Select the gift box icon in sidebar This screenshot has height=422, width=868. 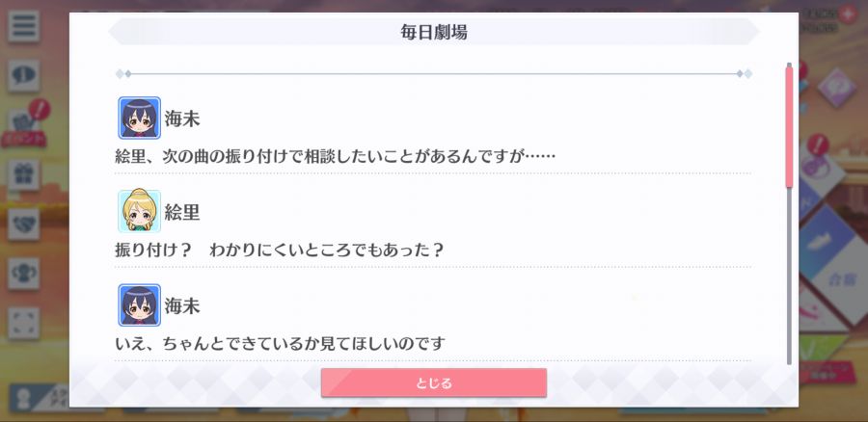[23, 174]
